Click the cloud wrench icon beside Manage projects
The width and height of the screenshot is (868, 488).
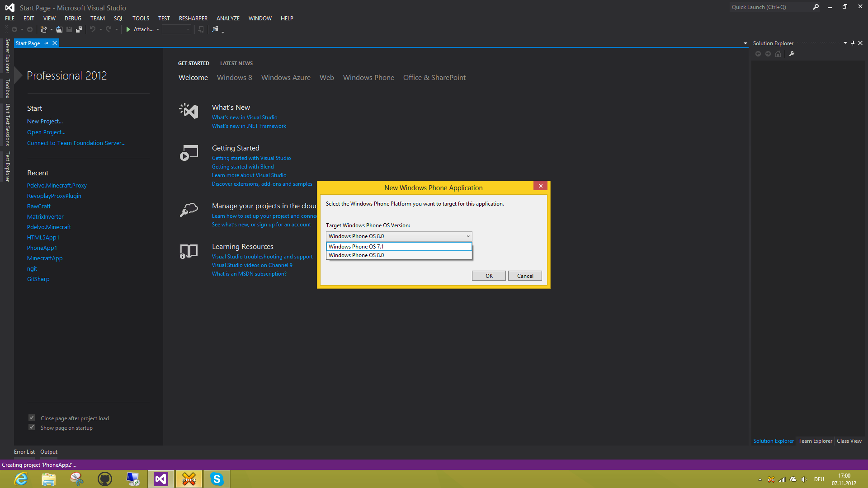point(189,210)
